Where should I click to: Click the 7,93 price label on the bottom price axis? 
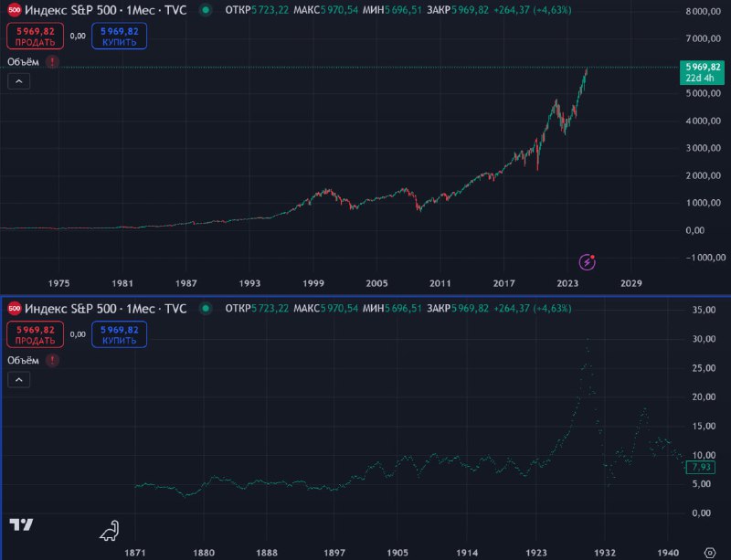(x=701, y=467)
